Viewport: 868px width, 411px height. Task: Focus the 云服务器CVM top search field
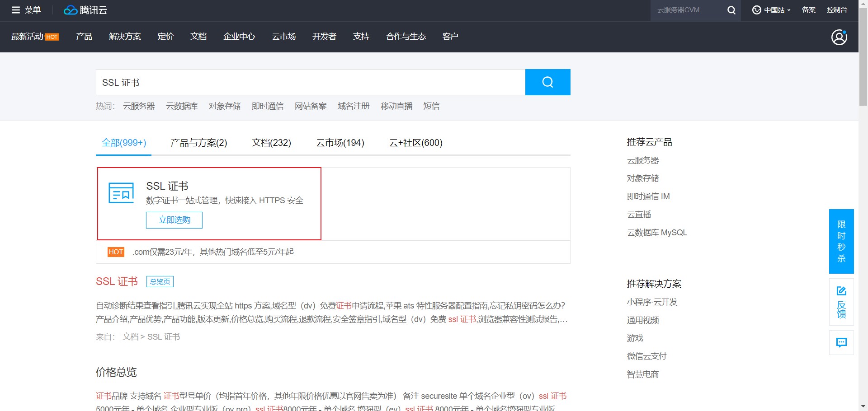[x=687, y=10]
